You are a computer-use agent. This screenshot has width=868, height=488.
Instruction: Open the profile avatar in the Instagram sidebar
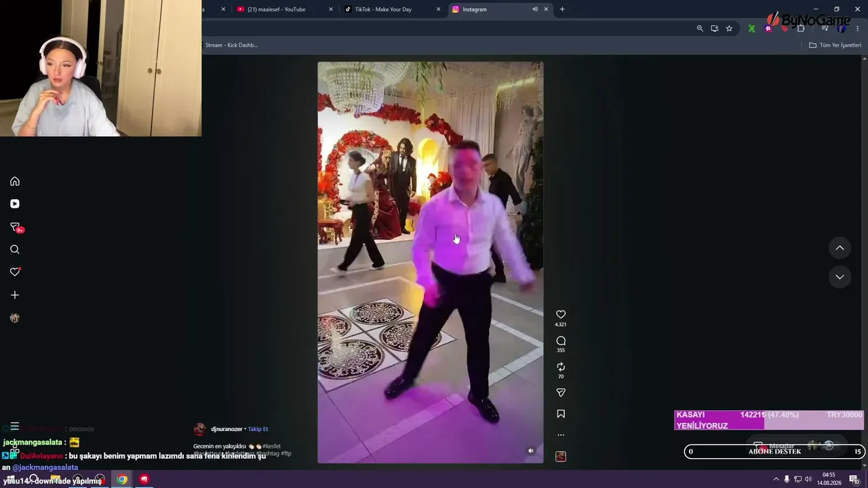pos(15,318)
